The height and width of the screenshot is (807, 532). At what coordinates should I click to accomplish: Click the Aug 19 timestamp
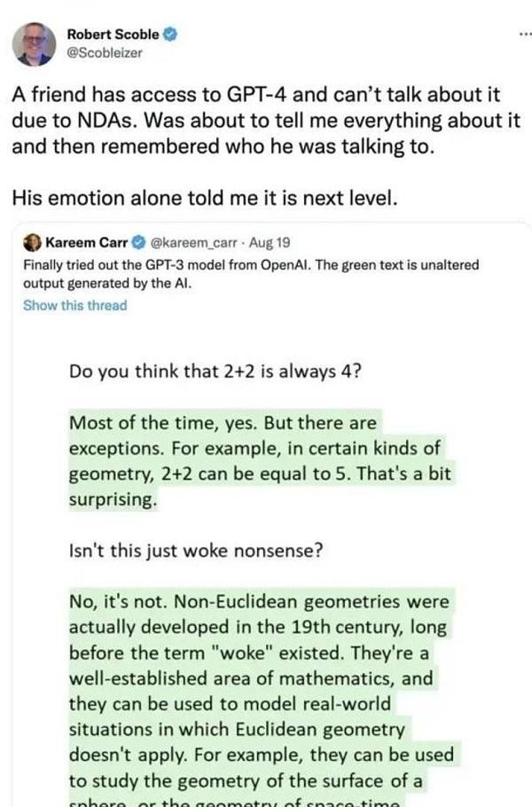pyautogui.click(x=270, y=241)
